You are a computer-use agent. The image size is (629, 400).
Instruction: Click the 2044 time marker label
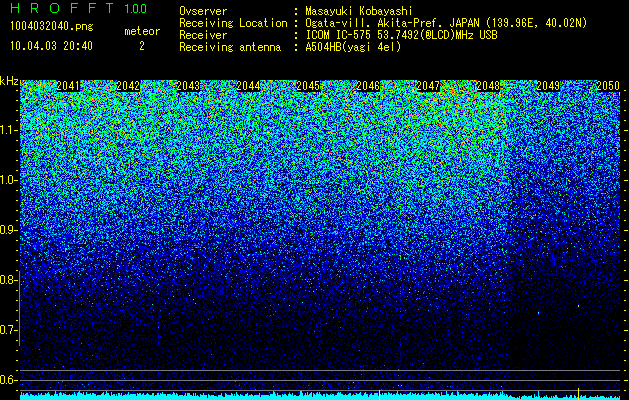[248, 86]
